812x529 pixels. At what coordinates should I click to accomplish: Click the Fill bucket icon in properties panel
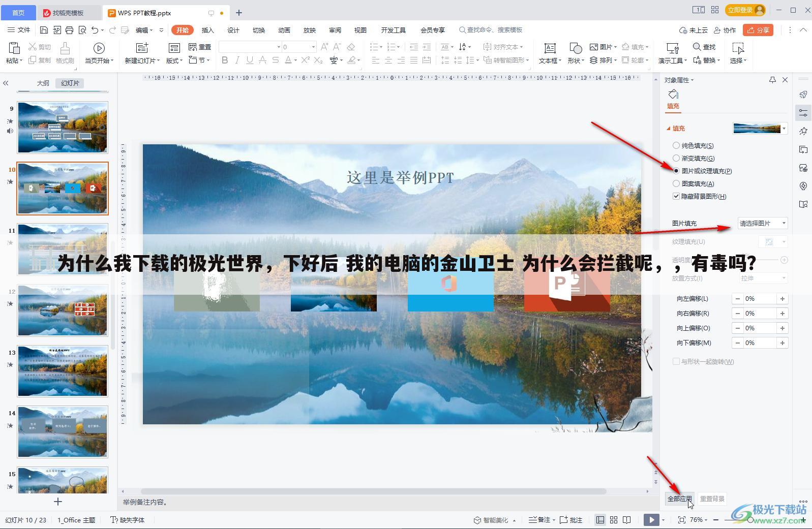tap(673, 94)
